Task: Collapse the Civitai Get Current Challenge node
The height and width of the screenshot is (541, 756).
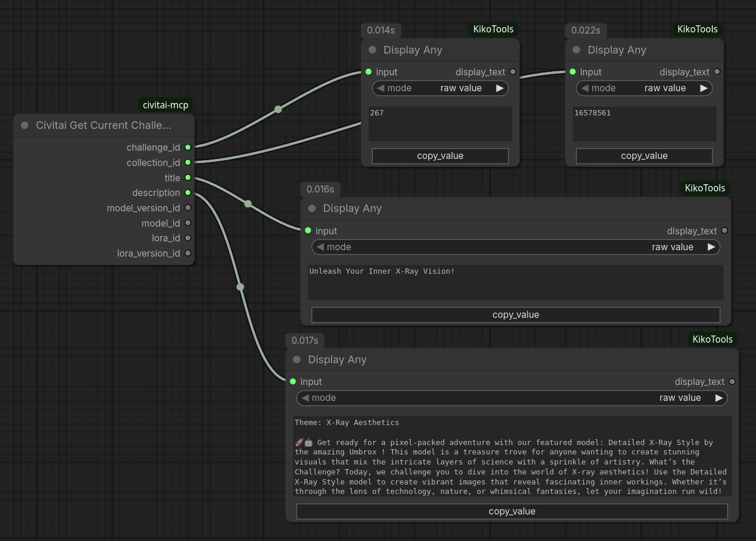Action: (25, 125)
